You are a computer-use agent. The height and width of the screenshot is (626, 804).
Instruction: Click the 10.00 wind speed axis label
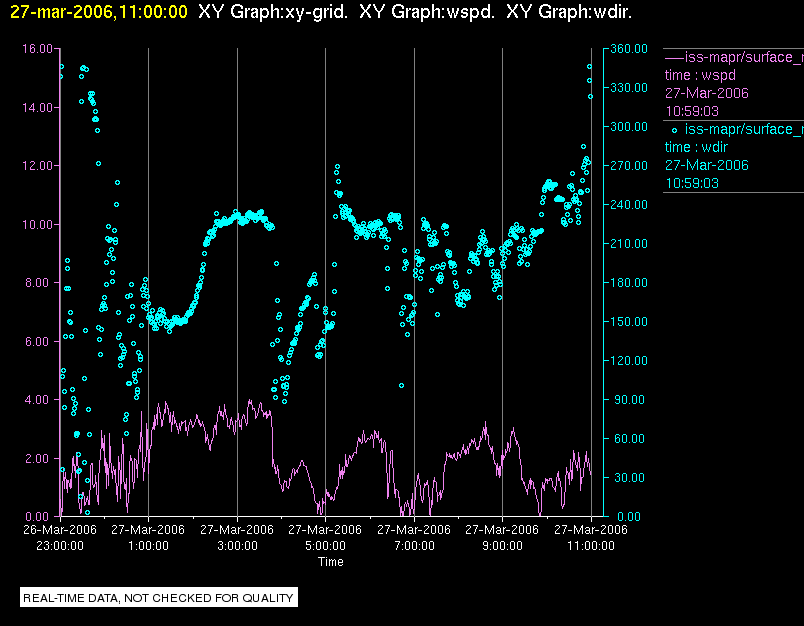tap(37, 225)
